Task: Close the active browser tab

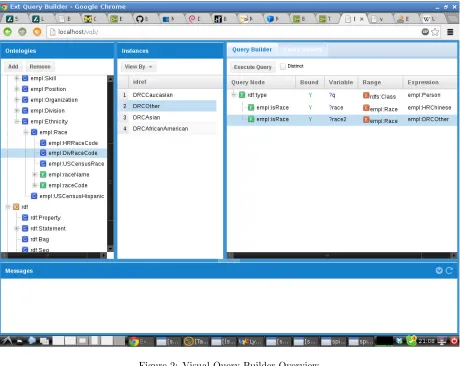Action: point(361,19)
